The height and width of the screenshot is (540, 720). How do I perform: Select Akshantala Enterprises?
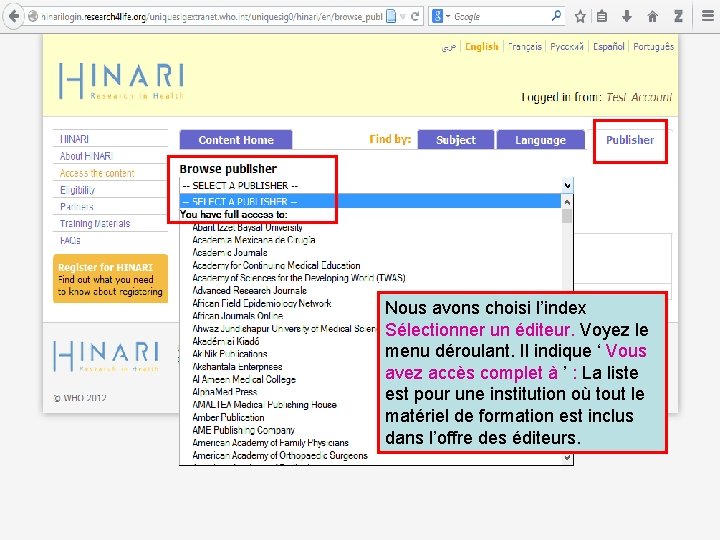tap(237, 366)
